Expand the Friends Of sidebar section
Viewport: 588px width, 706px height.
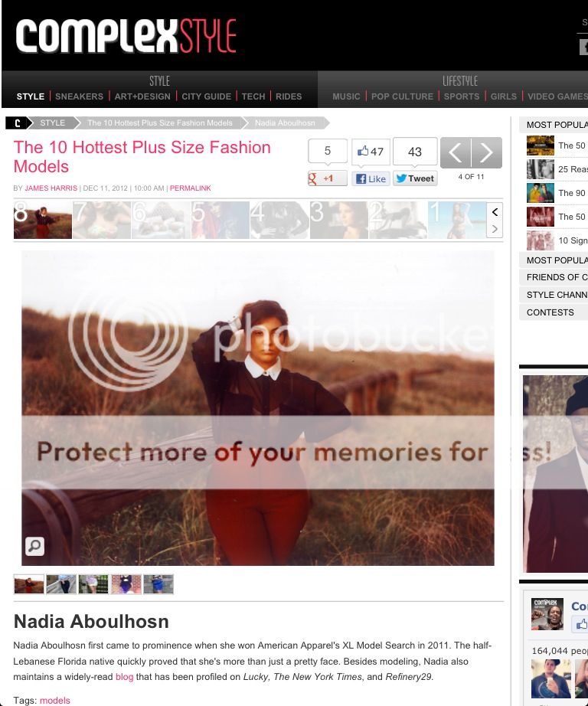556,277
